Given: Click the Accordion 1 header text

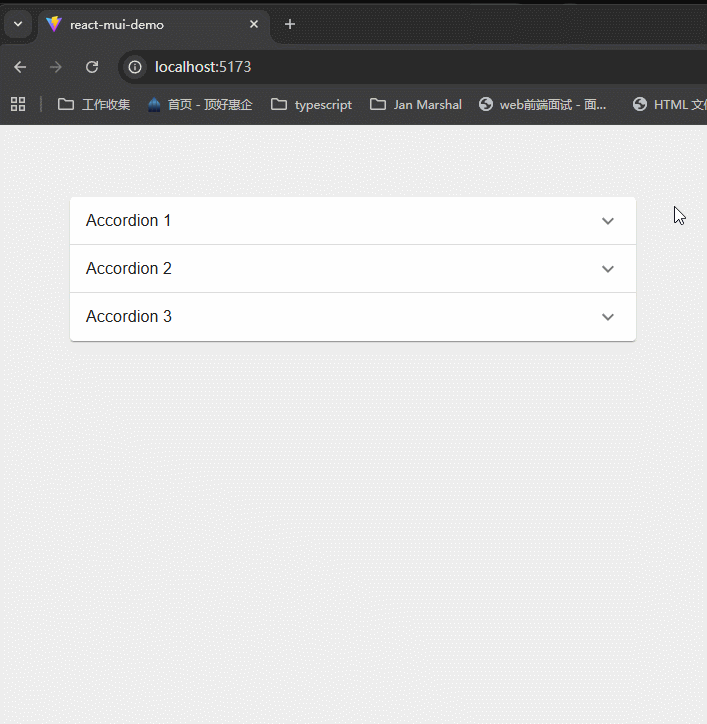Looking at the screenshot, I should pyautogui.click(x=129, y=221).
